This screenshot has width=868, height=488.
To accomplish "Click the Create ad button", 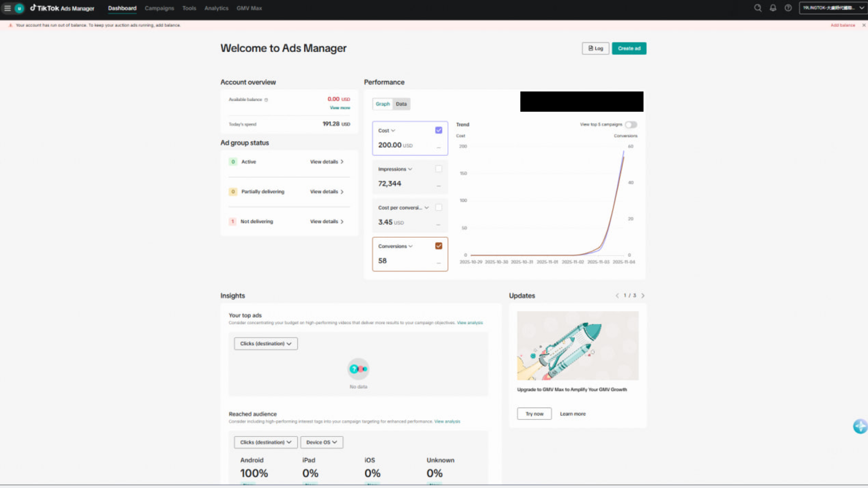I will (x=629, y=48).
